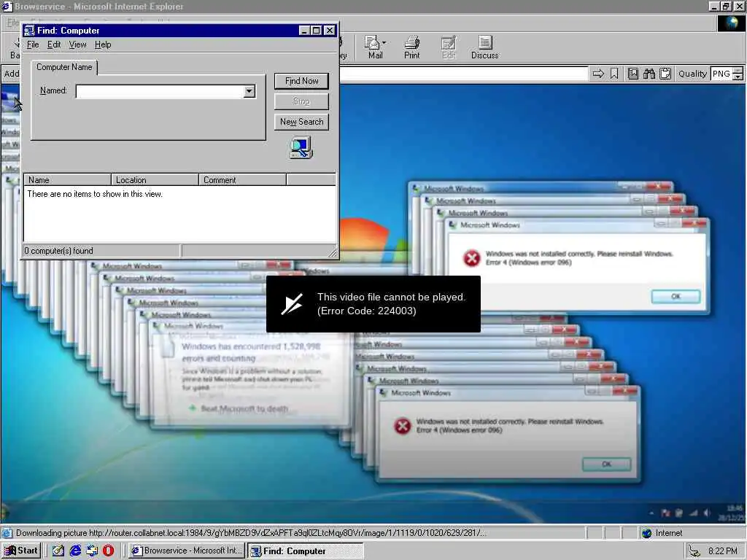The width and height of the screenshot is (747, 560).
Task: Click the binoculars find icon
Action: (649, 74)
